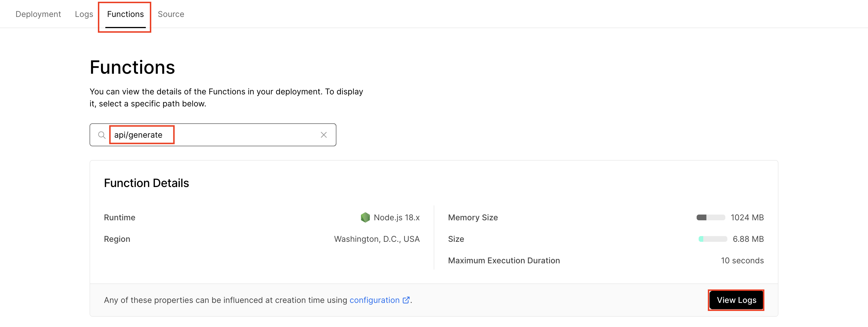Click the Runtime label

120,217
